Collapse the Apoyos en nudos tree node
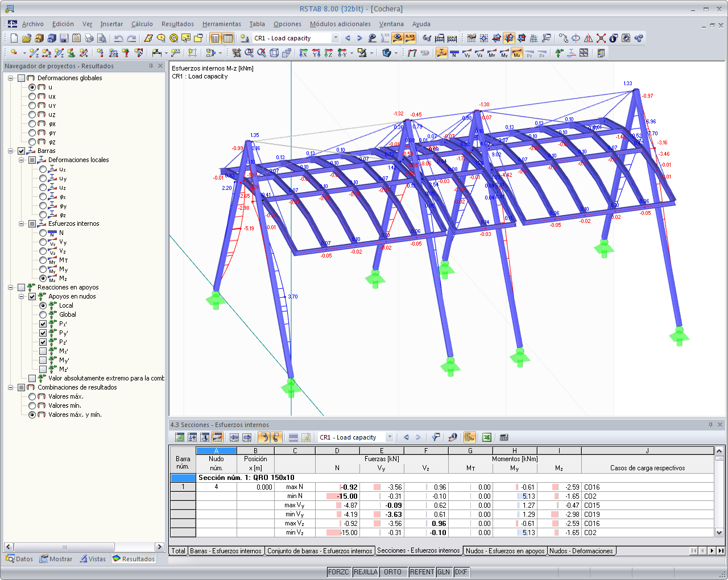The height and width of the screenshot is (580, 728). tap(22, 296)
